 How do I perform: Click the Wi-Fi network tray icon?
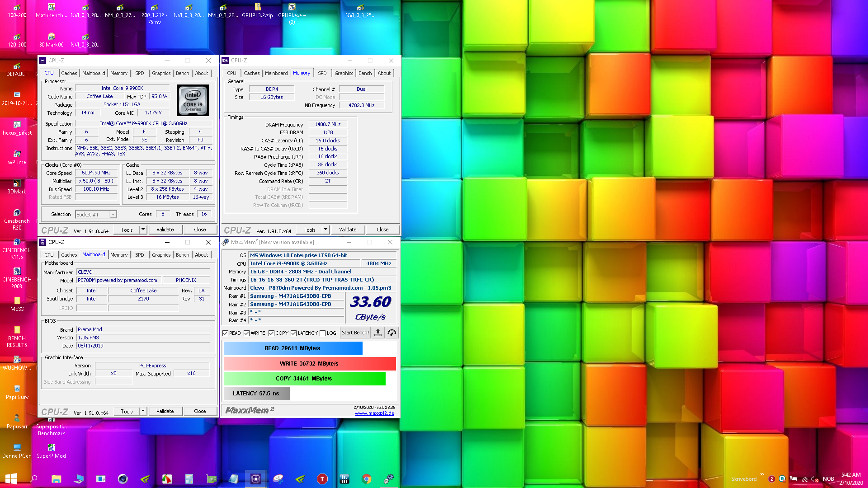[x=804, y=479]
